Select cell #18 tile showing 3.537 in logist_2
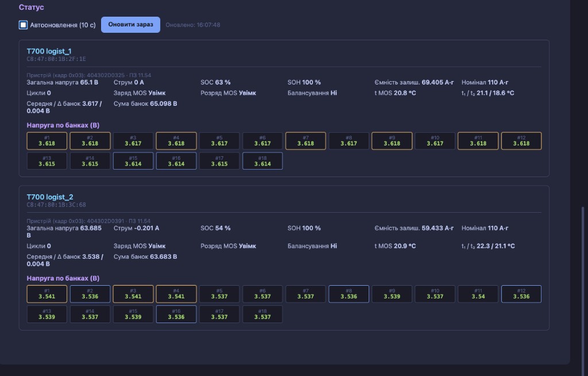Screen dimensions: 588x376 click(x=262, y=314)
